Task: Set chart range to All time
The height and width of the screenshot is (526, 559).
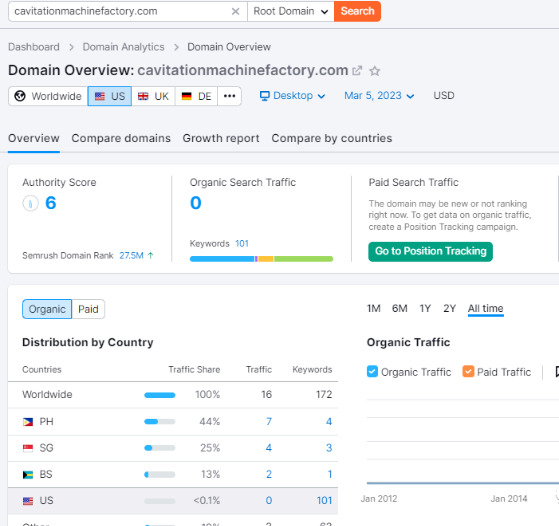Action: click(486, 308)
